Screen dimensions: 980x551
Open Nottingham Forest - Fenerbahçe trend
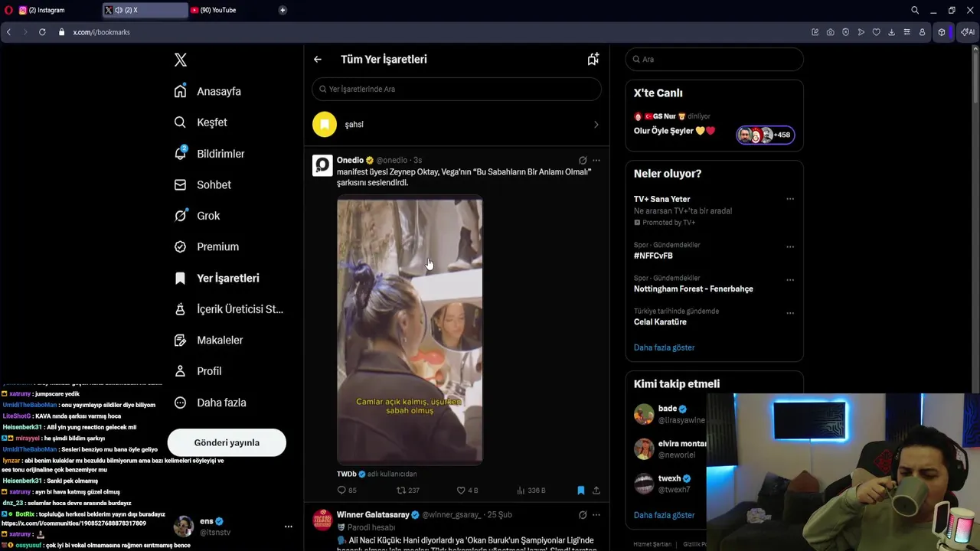click(x=694, y=289)
